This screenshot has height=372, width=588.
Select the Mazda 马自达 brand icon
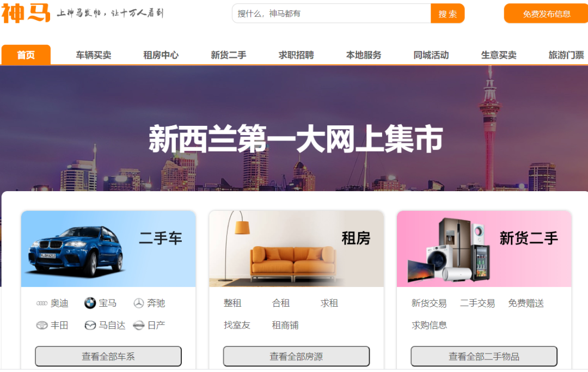tap(90, 325)
